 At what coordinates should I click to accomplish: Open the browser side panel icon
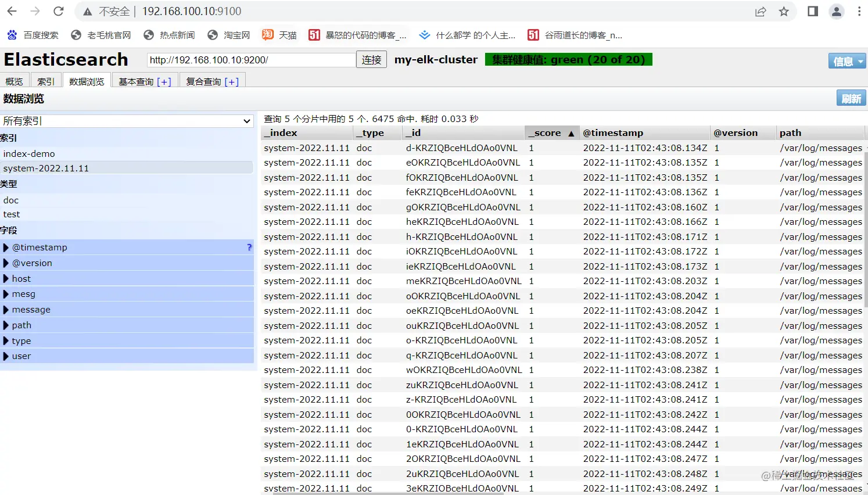tap(813, 11)
